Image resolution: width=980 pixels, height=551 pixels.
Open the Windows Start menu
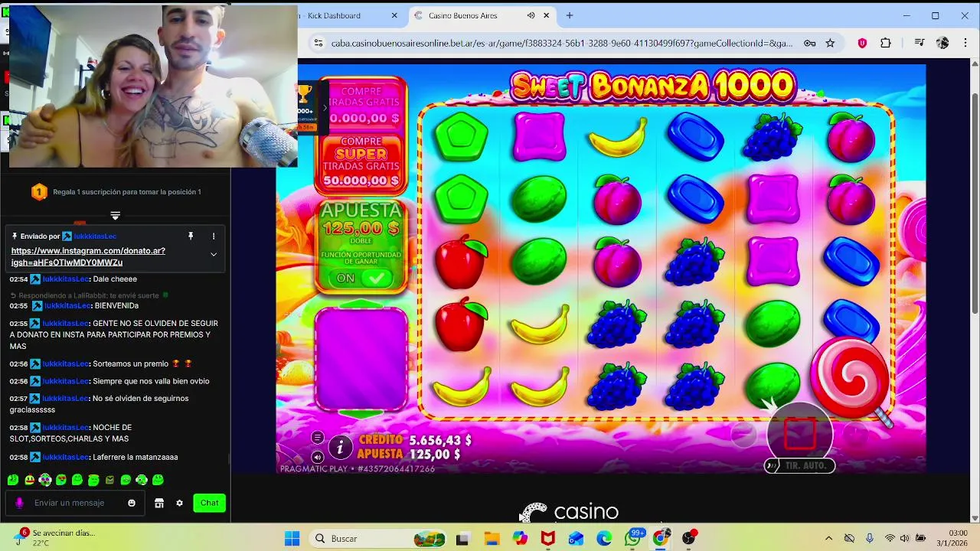click(x=292, y=539)
